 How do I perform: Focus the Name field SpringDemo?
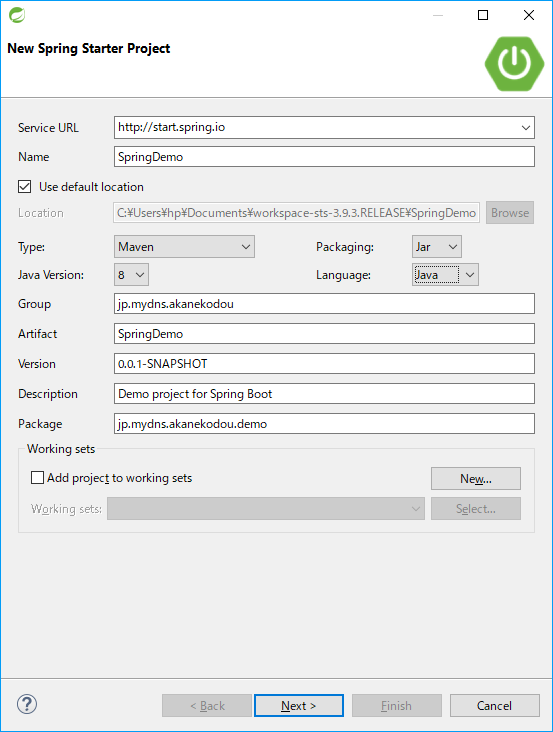(x=324, y=156)
